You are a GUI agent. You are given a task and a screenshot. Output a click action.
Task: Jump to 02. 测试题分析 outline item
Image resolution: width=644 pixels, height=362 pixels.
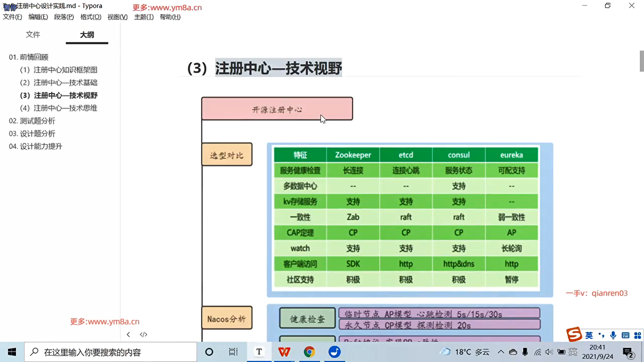[32, 121]
